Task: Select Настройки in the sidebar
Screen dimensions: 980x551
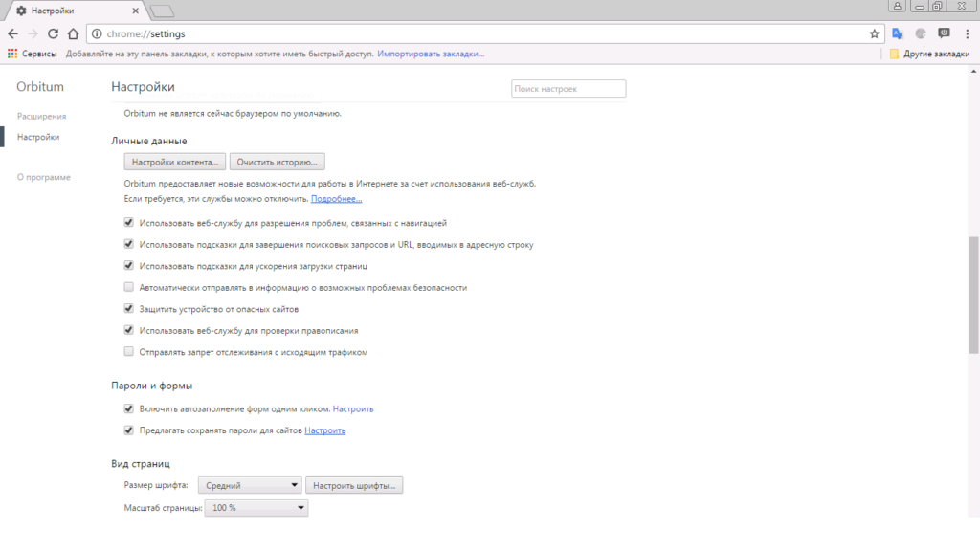Action: click(x=38, y=137)
